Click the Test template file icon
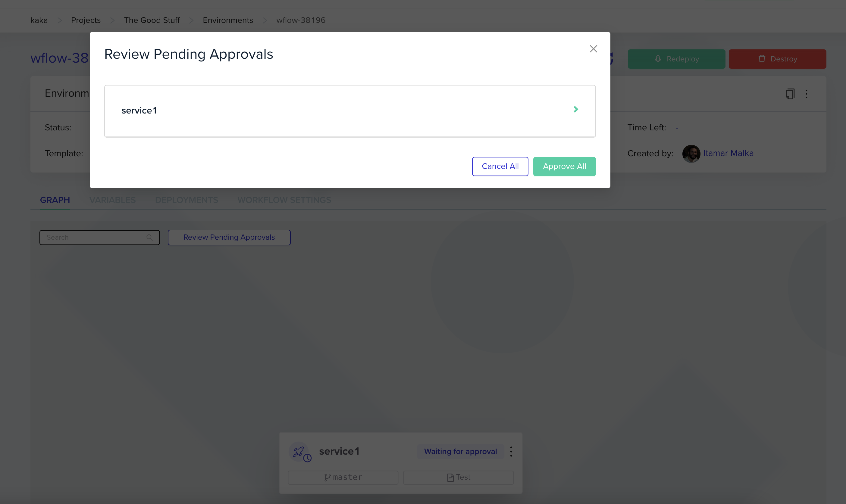Image resolution: width=846 pixels, height=504 pixels. (450, 478)
